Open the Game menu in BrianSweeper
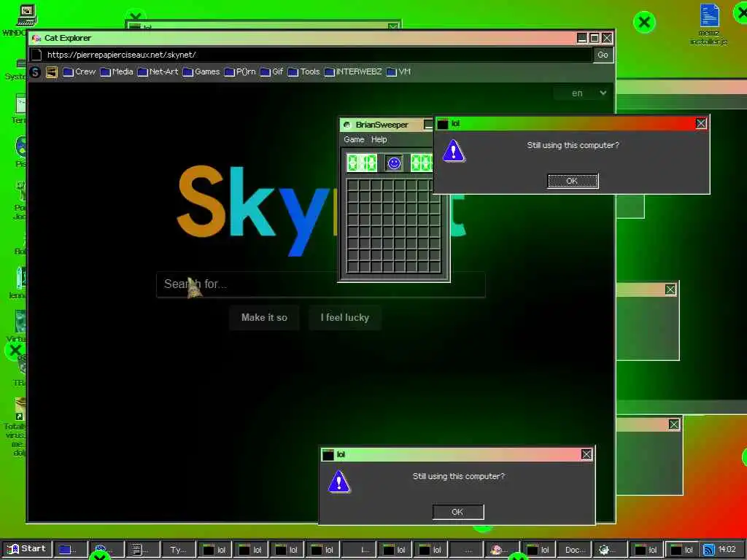 point(354,139)
